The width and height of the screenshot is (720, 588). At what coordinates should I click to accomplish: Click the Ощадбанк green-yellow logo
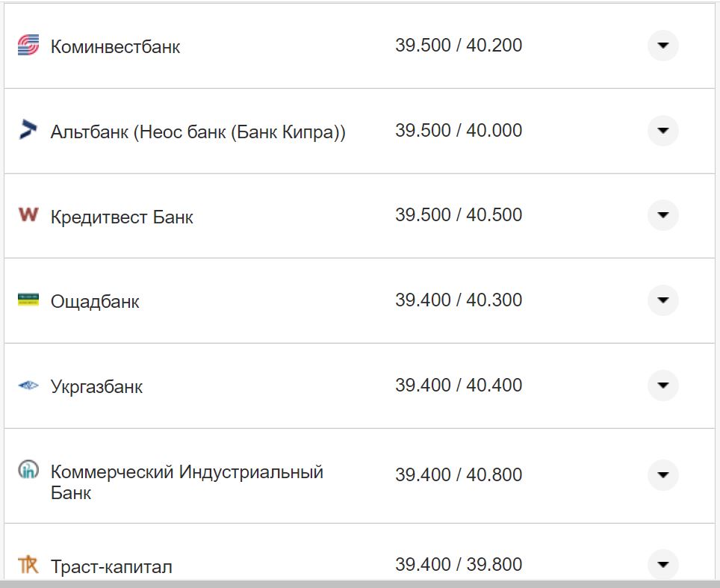(28, 300)
